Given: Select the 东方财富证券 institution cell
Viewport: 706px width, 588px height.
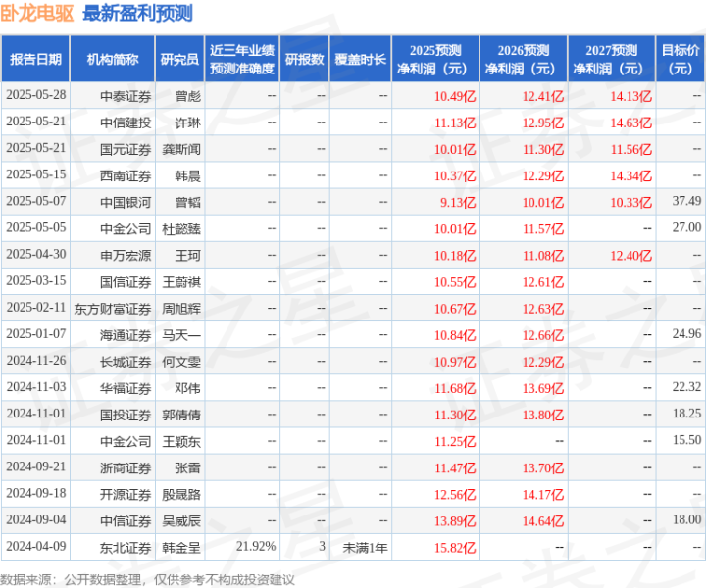Looking at the screenshot, I should (x=113, y=308).
